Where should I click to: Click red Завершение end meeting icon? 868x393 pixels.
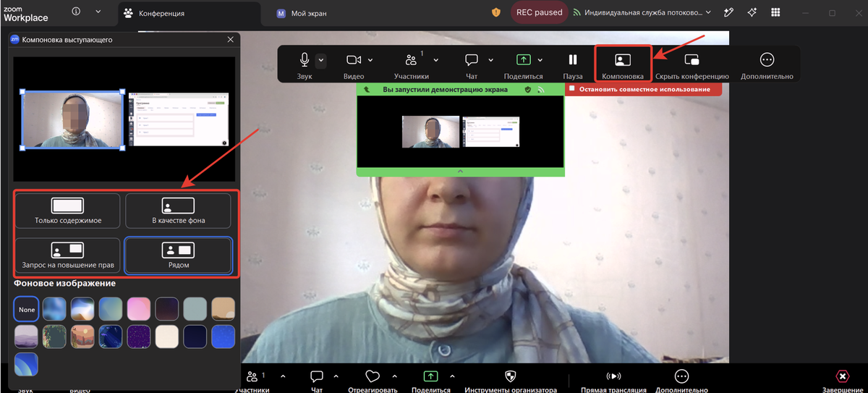pyautogui.click(x=842, y=376)
